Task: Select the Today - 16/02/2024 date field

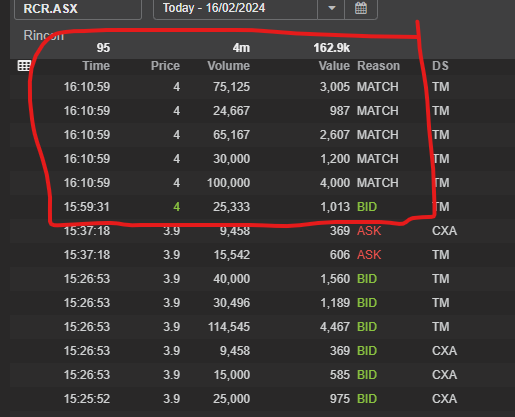Action: [x=235, y=8]
